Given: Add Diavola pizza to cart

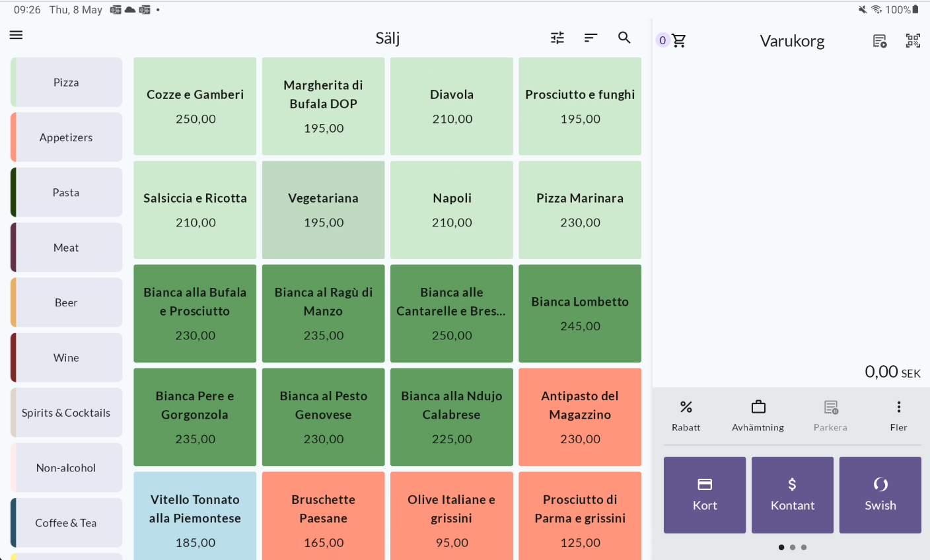Looking at the screenshot, I should click(452, 106).
